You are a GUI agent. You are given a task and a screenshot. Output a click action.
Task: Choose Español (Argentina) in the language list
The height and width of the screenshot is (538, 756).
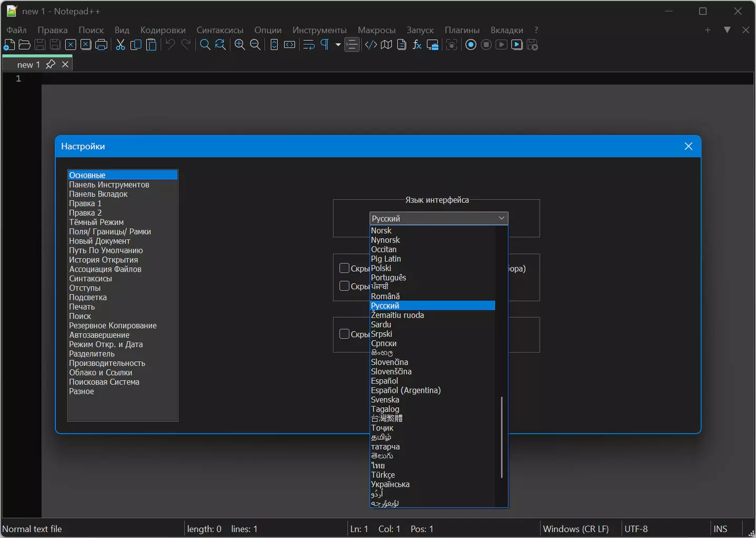pos(432,390)
